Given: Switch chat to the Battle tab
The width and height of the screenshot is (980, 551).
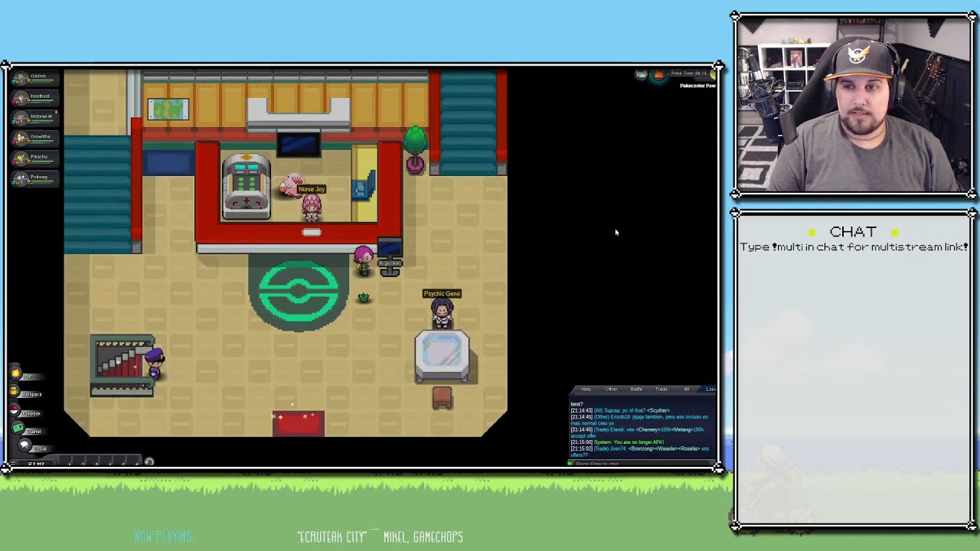Looking at the screenshot, I should click(x=636, y=389).
